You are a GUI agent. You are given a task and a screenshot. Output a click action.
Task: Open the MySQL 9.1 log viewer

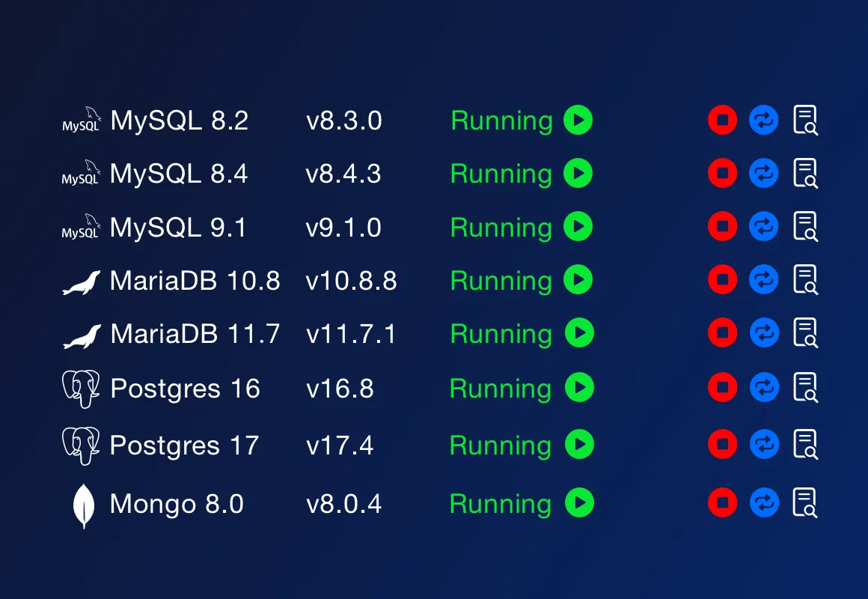805,227
